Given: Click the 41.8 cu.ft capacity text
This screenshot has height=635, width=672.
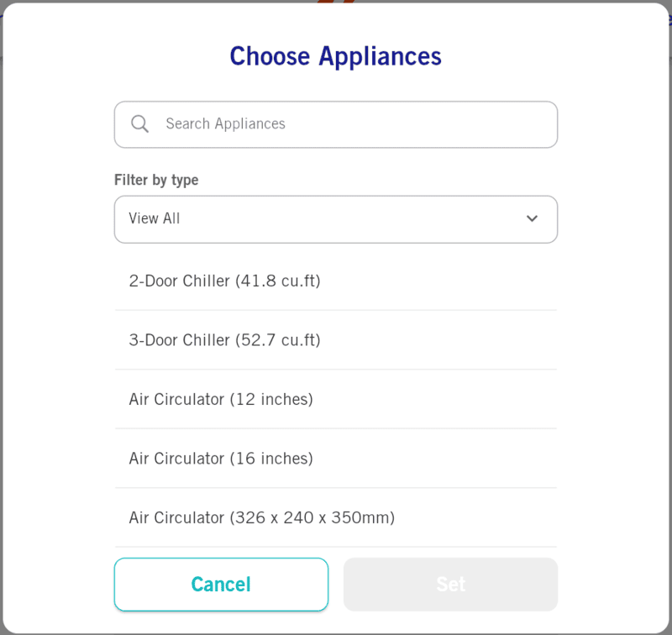Looking at the screenshot, I should pyautogui.click(x=278, y=281).
